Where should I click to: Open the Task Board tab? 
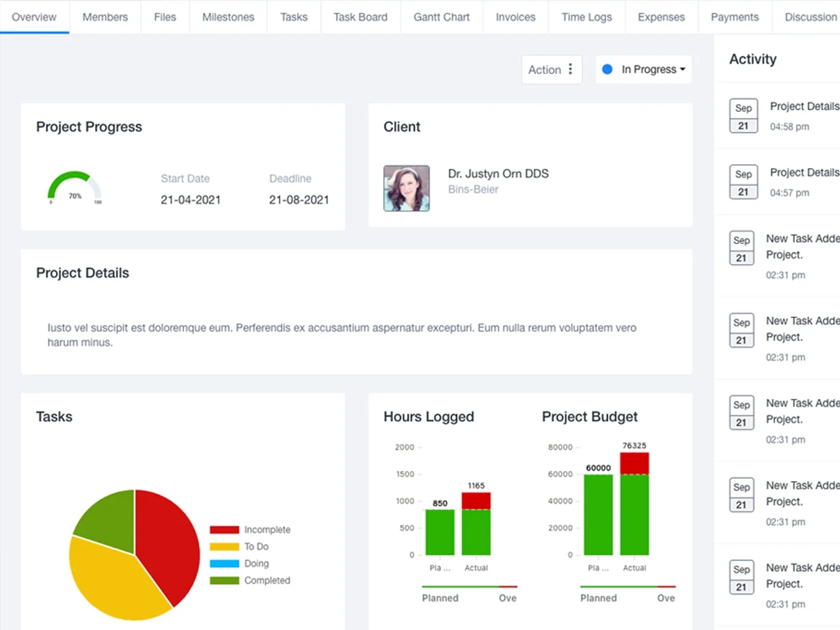tap(360, 17)
